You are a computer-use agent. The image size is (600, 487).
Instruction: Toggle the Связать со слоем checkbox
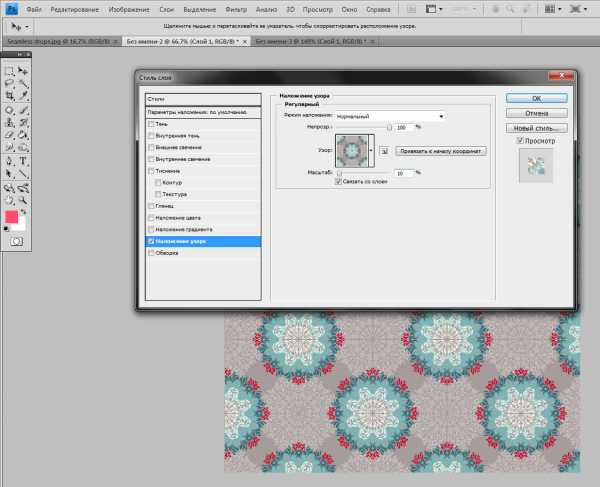[338, 182]
